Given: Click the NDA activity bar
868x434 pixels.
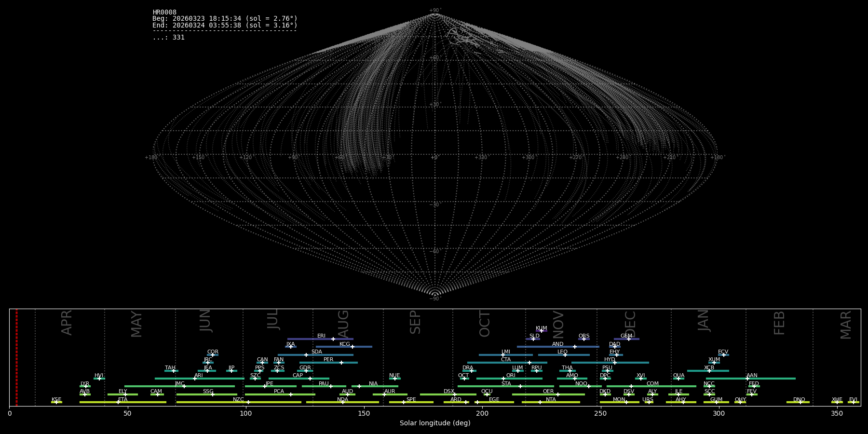Looking at the screenshot, I should [342, 402].
